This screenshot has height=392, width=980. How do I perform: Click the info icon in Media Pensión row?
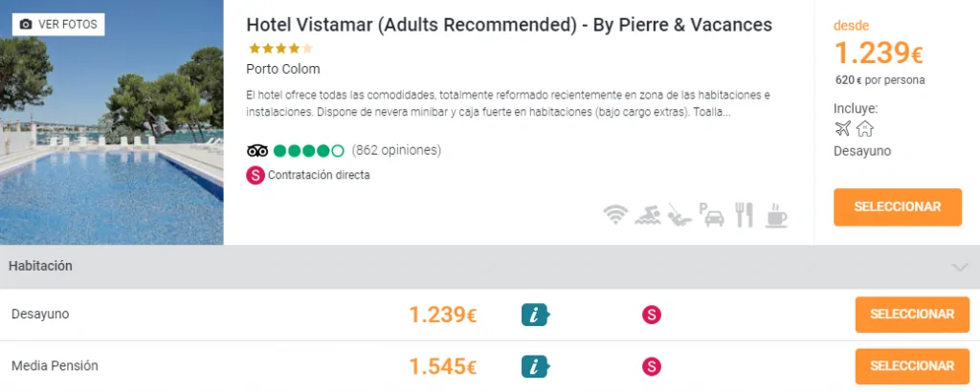click(x=536, y=366)
